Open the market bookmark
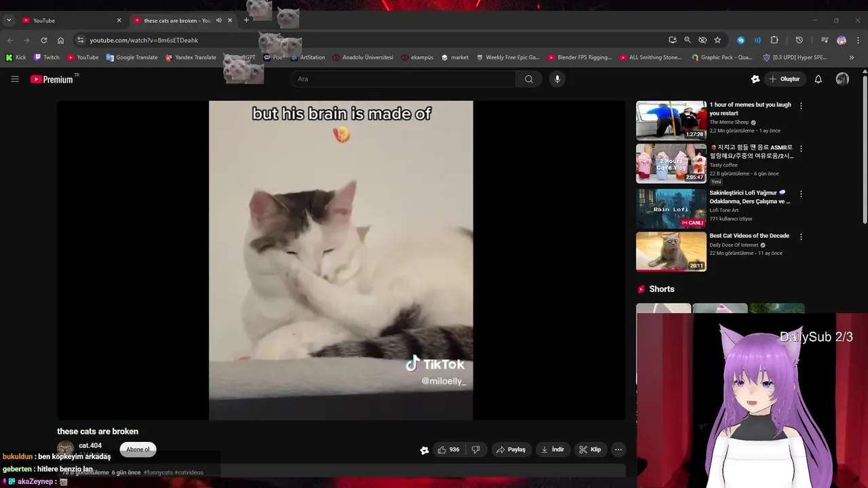The width and height of the screenshot is (868, 488). coord(454,58)
